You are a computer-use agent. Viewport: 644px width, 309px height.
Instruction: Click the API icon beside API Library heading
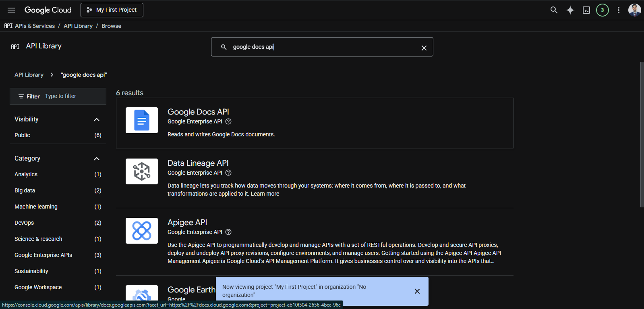tap(15, 47)
